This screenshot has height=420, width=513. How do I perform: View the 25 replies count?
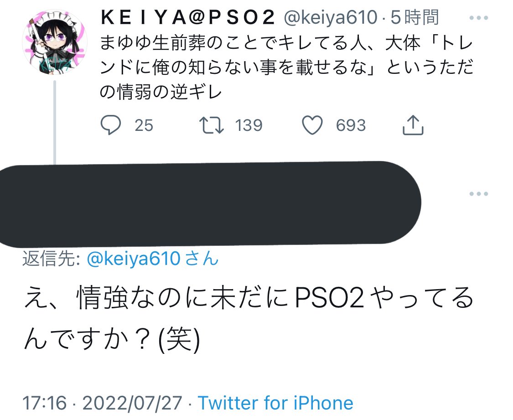pos(144,125)
